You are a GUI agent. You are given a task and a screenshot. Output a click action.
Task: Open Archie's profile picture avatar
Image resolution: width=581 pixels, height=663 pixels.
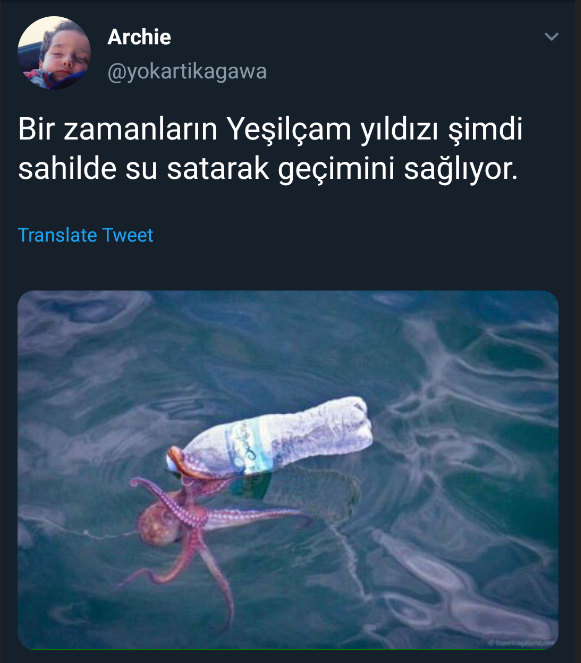tap(54, 52)
